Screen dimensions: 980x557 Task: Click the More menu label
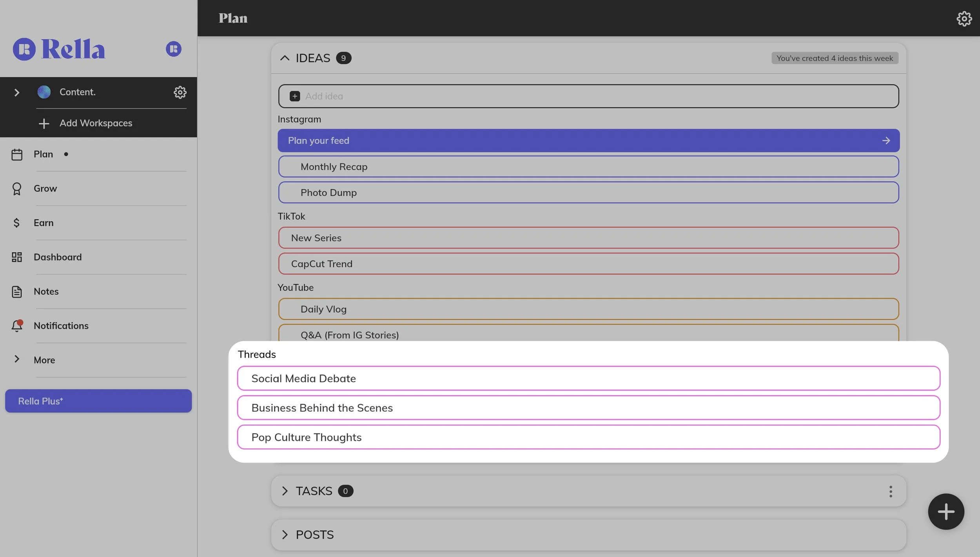44,360
